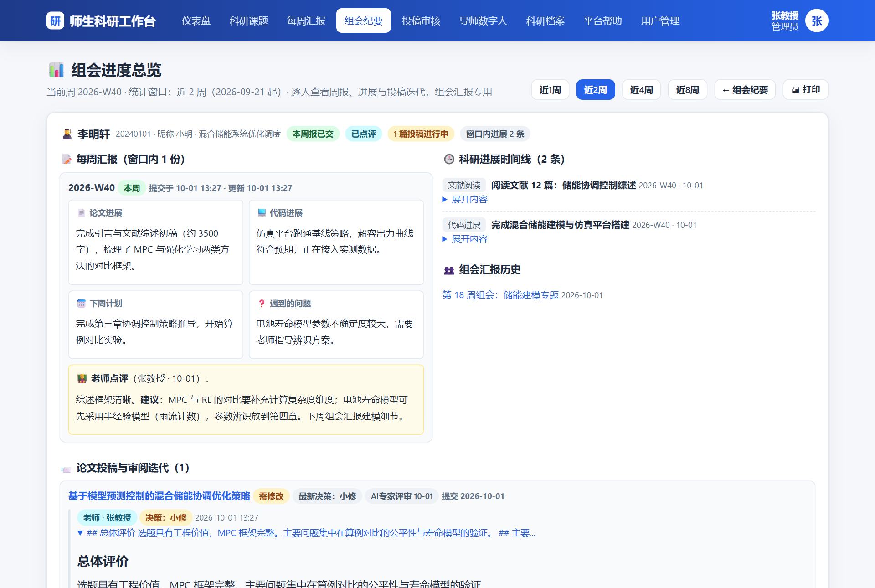Click the question mark icon by 遇到的问题
The image size is (875, 588).
(x=262, y=304)
